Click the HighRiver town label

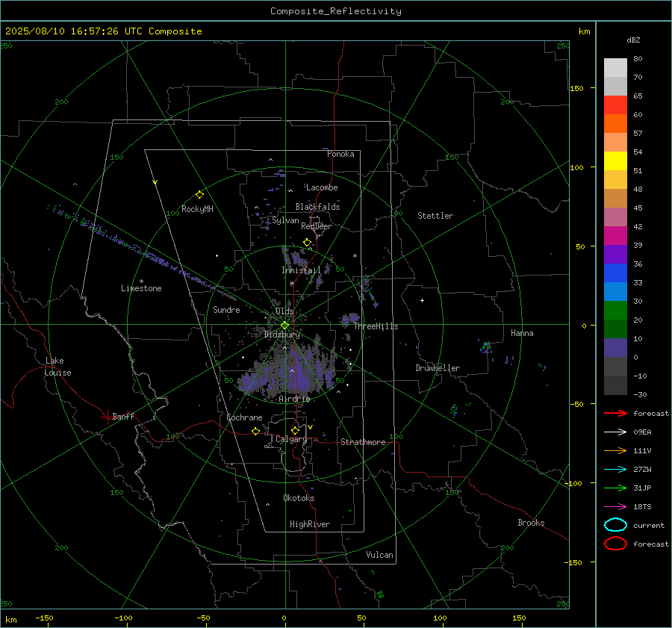(310, 524)
